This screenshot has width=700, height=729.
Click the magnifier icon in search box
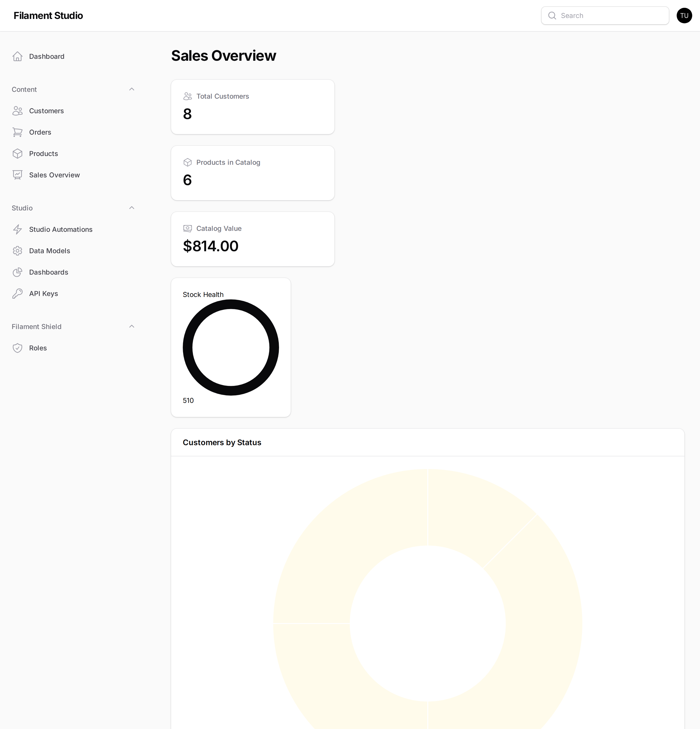click(x=552, y=16)
